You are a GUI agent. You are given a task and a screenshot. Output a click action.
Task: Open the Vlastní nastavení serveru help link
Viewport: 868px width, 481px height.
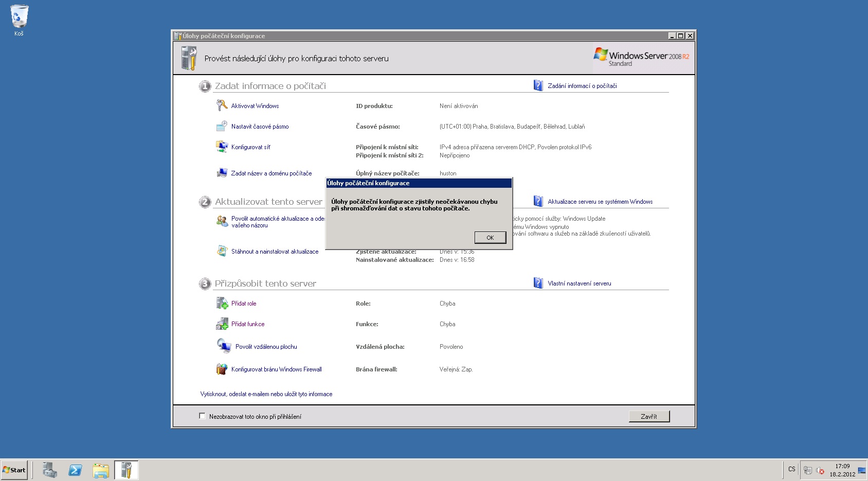(x=580, y=283)
